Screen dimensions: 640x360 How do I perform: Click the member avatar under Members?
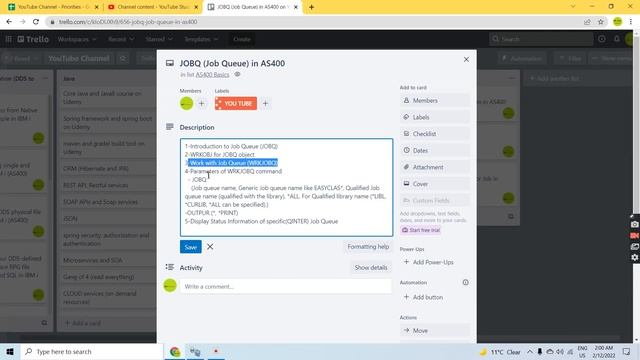click(187, 104)
